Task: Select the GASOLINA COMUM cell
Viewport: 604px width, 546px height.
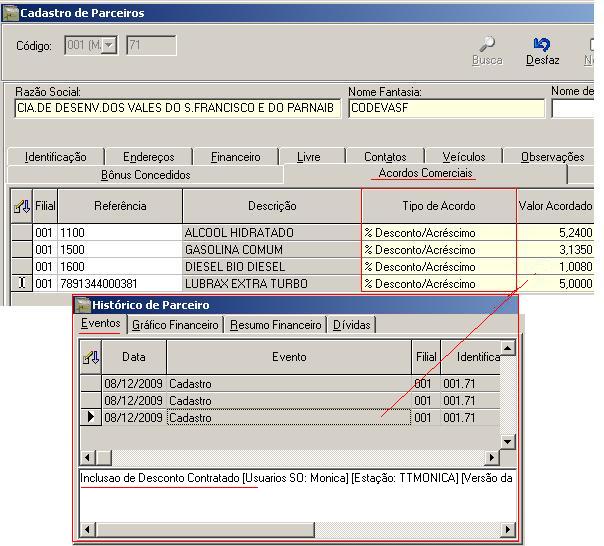Action: pyautogui.click(x=272, y=250)
